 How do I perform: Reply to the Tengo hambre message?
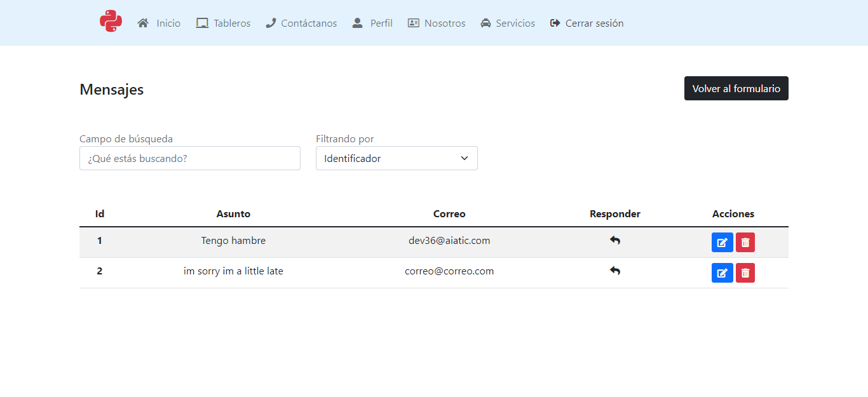[x=615, y=241]
